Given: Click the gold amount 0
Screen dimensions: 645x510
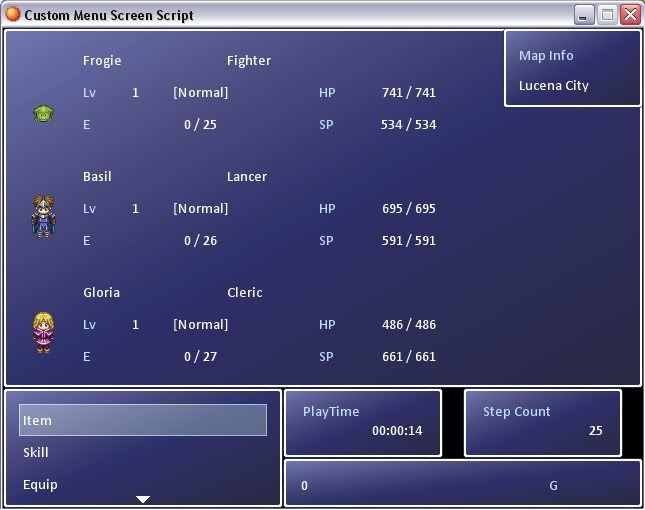Looking at the screenshot, I should point(304,486).
